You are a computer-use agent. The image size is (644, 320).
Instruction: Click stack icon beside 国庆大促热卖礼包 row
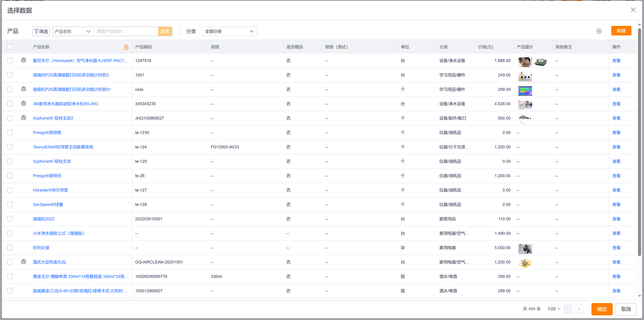[x=23, y=262]
